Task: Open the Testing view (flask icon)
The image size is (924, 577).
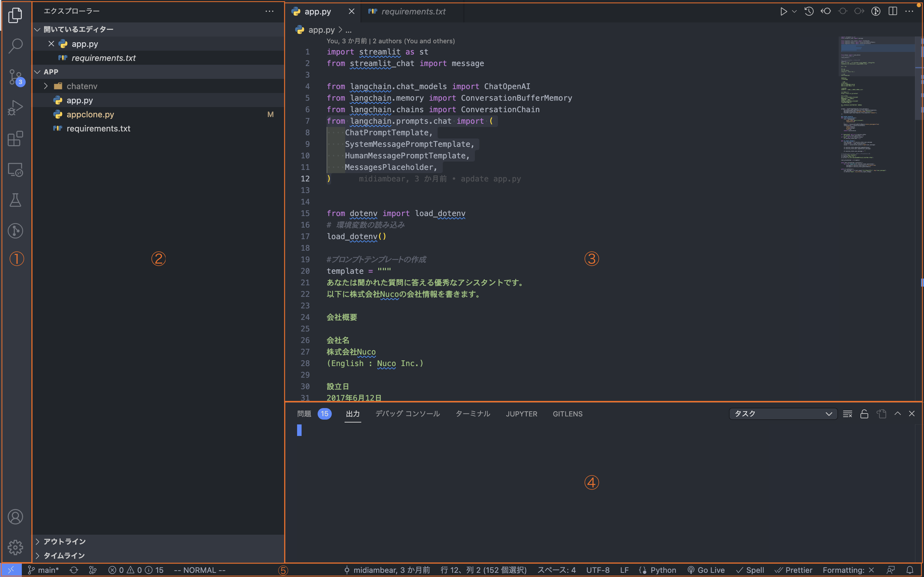Action: pos(15,200)
